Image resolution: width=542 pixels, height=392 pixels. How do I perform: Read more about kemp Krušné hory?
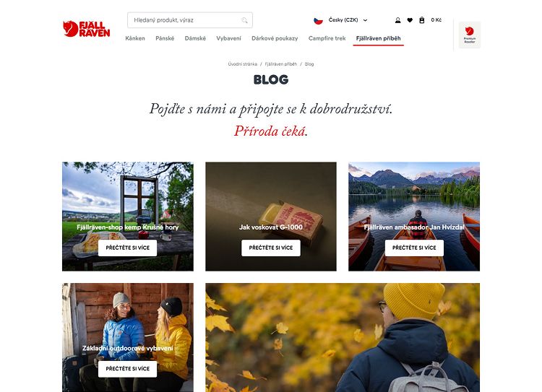pos(127,248)
